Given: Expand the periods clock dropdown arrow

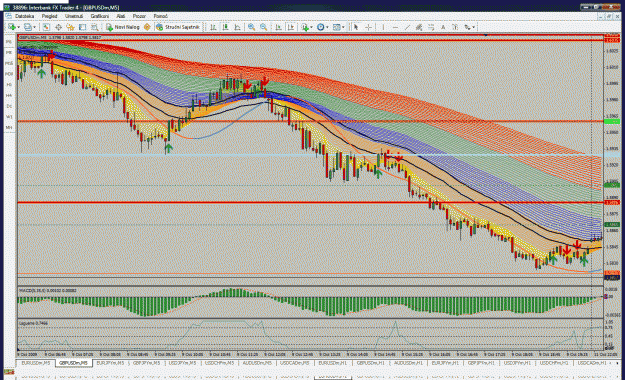Looking at the screenshot, I should [x=327, y=27].
